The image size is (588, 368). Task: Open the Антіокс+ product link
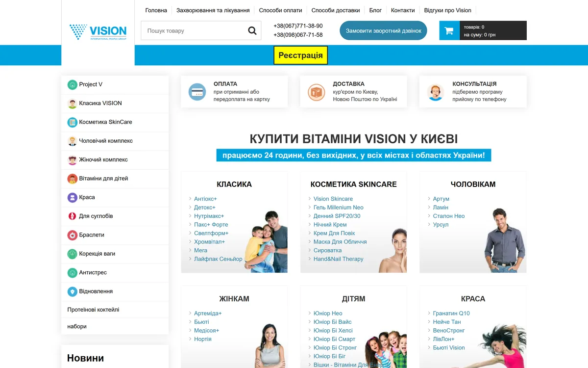pos(205,199)
